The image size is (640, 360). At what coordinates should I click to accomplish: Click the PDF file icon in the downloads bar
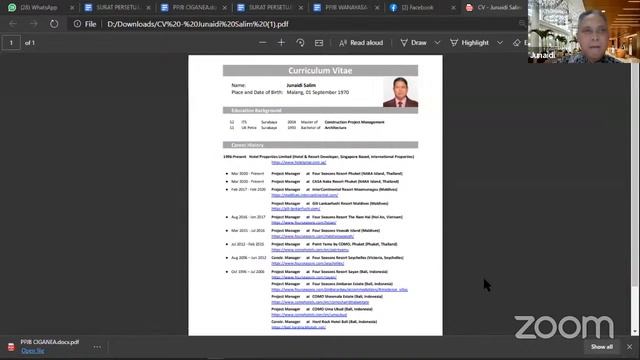11,347
